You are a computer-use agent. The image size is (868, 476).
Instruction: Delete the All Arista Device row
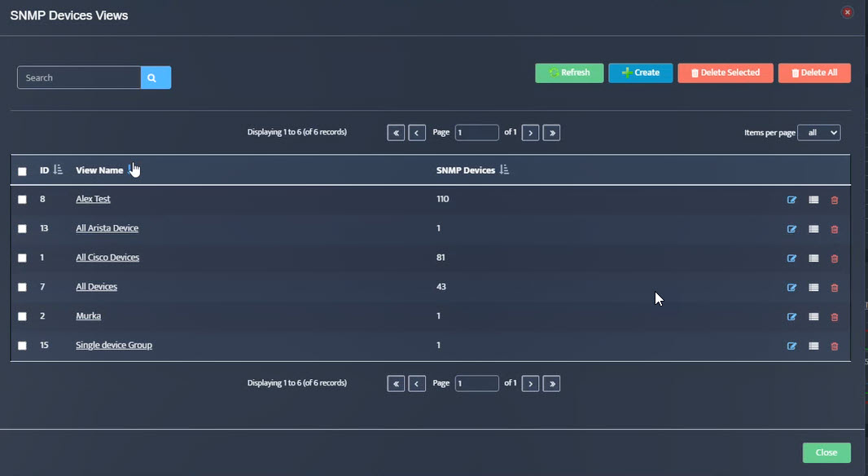click(835, 229)
